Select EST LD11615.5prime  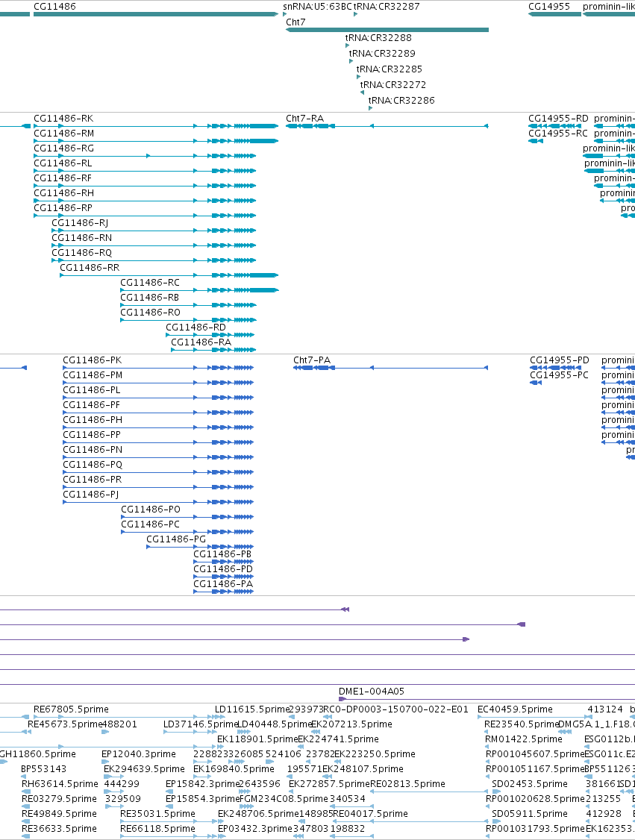[252, 709]
